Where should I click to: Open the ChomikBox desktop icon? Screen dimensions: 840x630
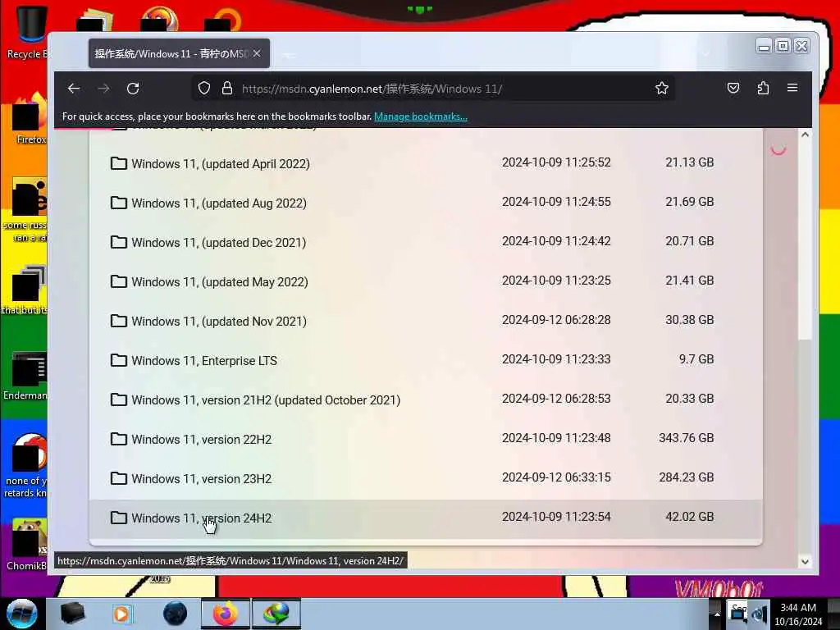pyautogui.click(x=27, y=544)
